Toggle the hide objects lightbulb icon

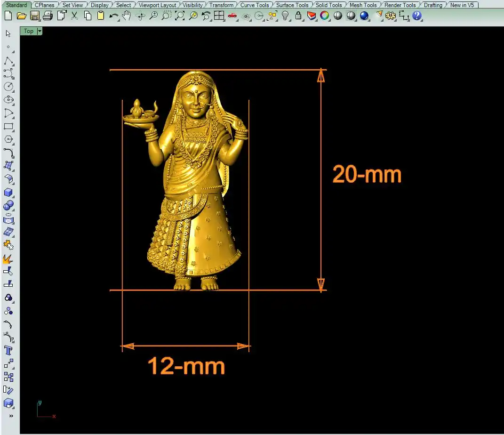click(x=285, y=16)
